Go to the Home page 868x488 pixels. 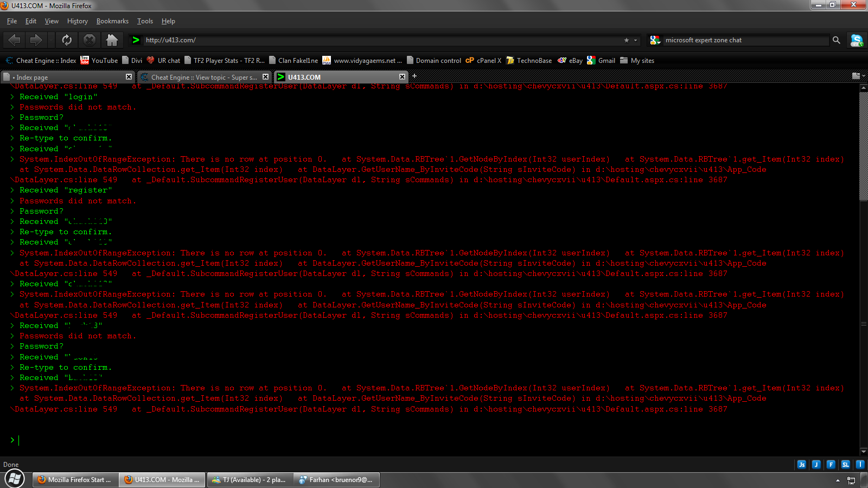112,40
